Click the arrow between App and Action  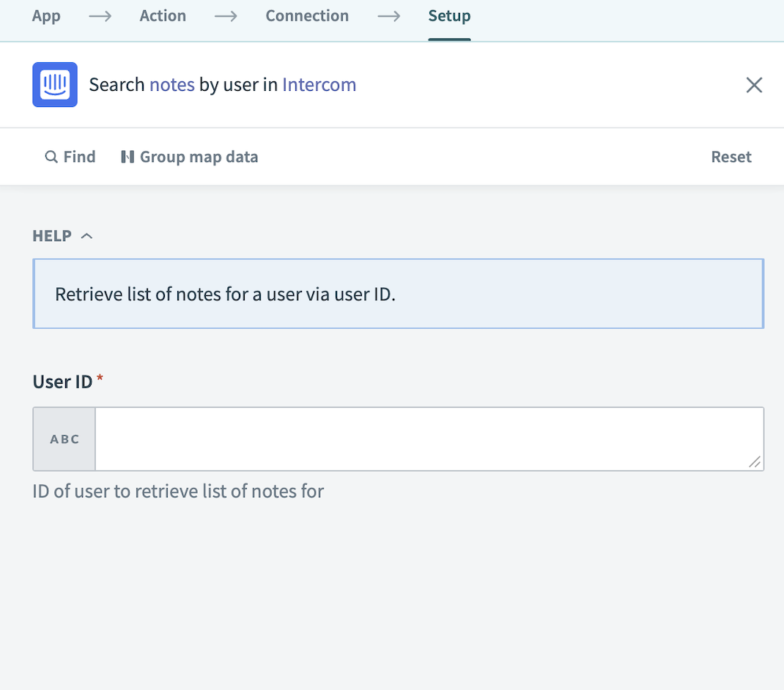(100, 15)
